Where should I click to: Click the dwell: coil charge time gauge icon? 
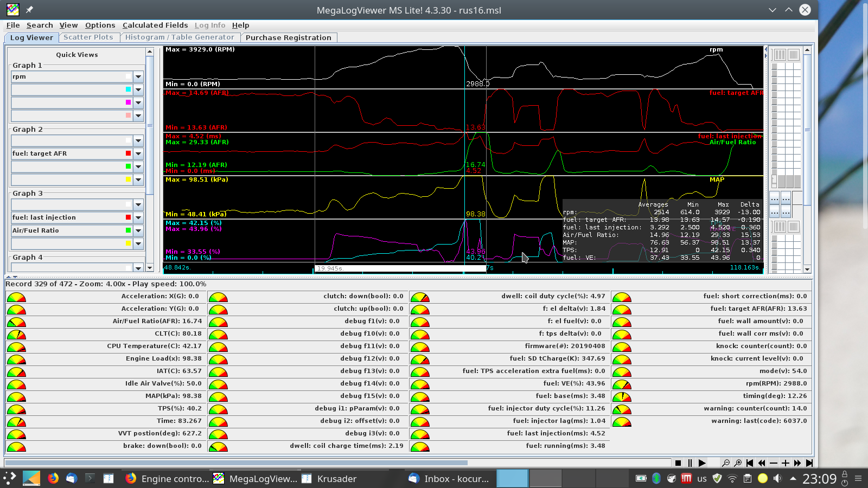click(x=218, y=446)
